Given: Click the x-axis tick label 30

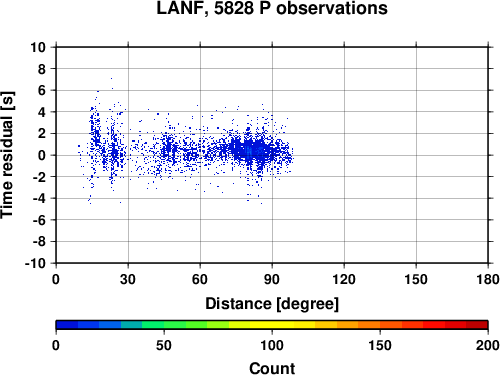Looking at the screenshot, I should point(128,279).
